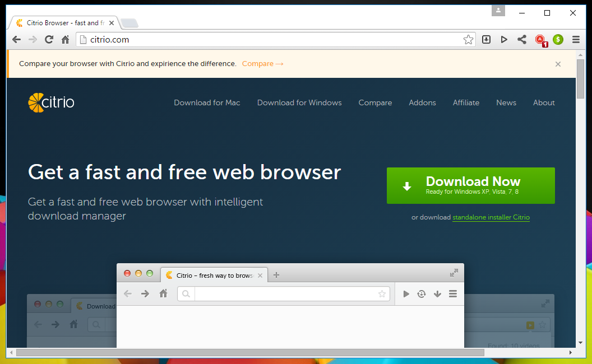The width and height of the screenshot is (592, 364).
Task: Click the mockup browser menu icon
Action: pyautogui.click(x=453, y=294)
